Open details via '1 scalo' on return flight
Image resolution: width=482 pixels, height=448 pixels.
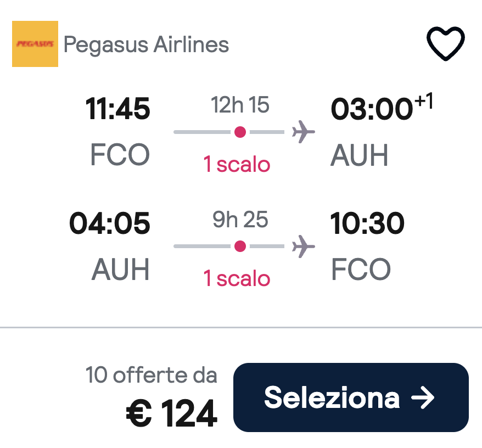pos(236,278)
